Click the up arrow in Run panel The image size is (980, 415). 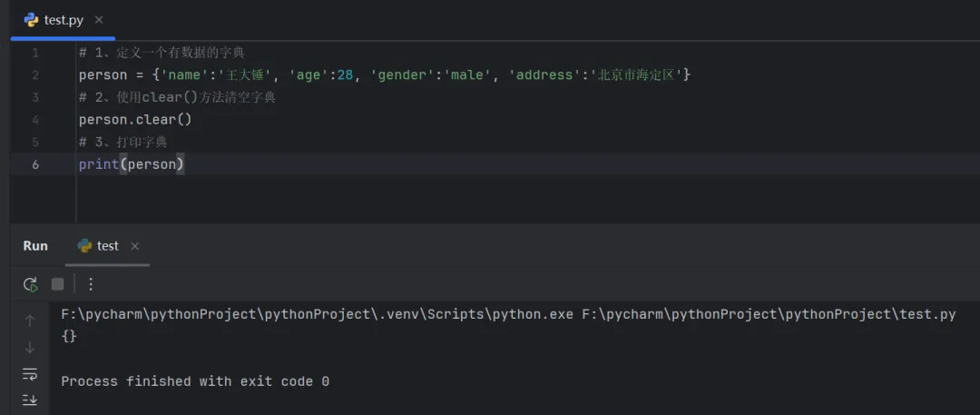click(x=30, y=321)
